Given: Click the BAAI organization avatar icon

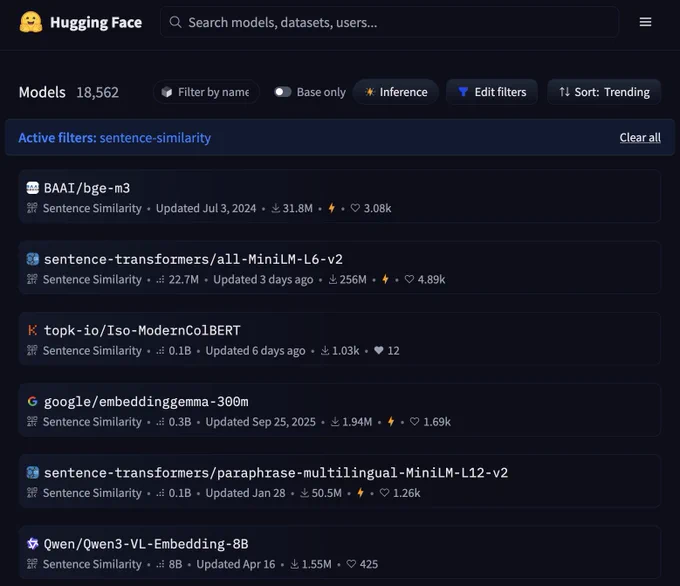Looking at the screenshot, I should (33, 188).
